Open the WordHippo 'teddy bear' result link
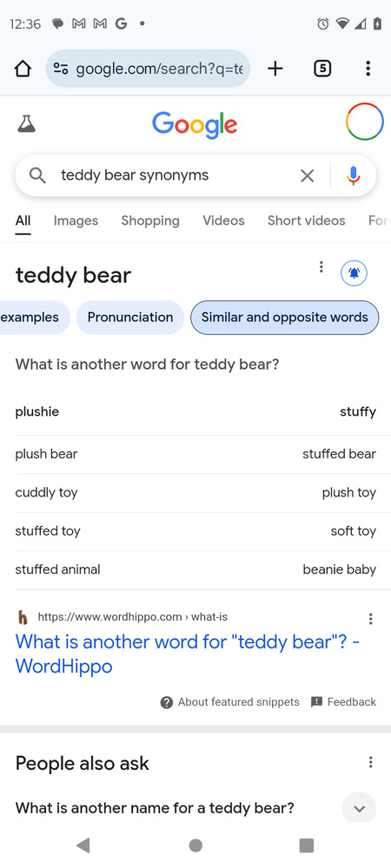 [188, 654]
